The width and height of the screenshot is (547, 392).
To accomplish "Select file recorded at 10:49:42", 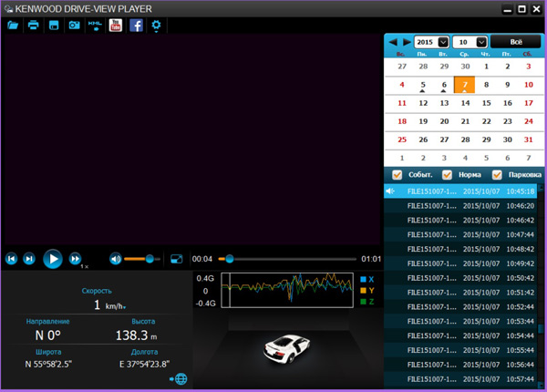I will coord(460,263).
